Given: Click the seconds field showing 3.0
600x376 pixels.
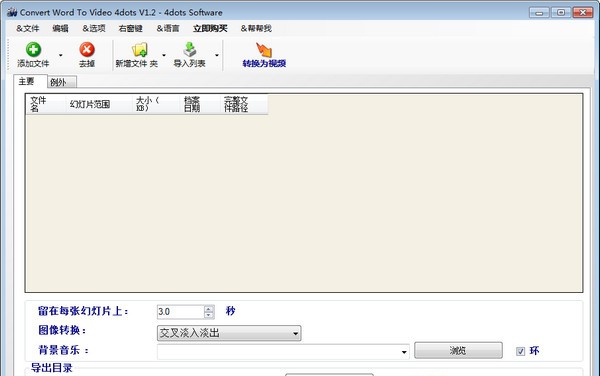Looking at the screenshot, I should coord(181,312).
